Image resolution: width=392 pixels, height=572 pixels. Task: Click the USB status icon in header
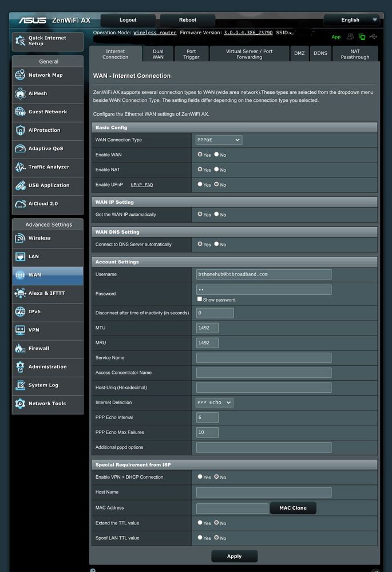(x=374, y=37)
